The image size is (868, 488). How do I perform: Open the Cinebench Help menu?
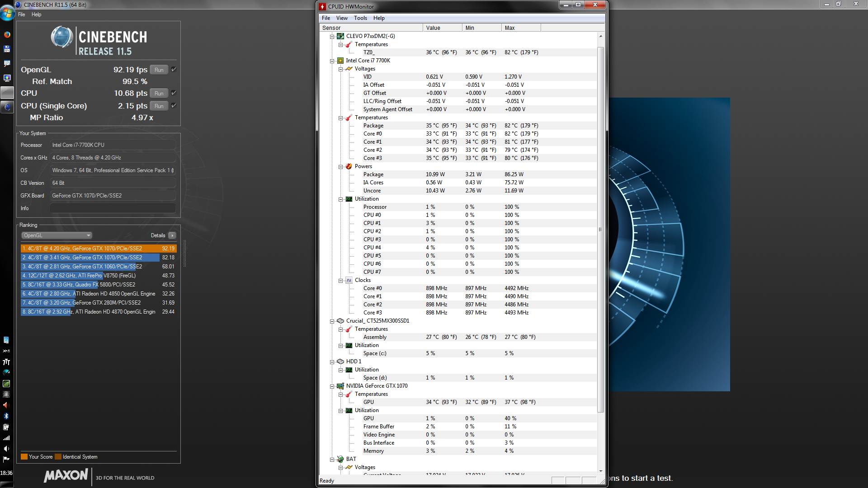click(x=36, y=14)
